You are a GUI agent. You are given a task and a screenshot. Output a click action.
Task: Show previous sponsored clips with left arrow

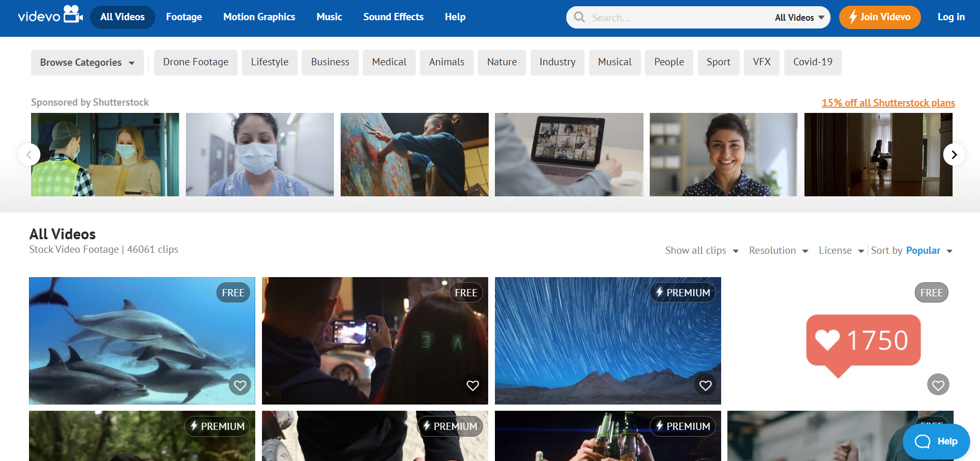tap(29, 154)
